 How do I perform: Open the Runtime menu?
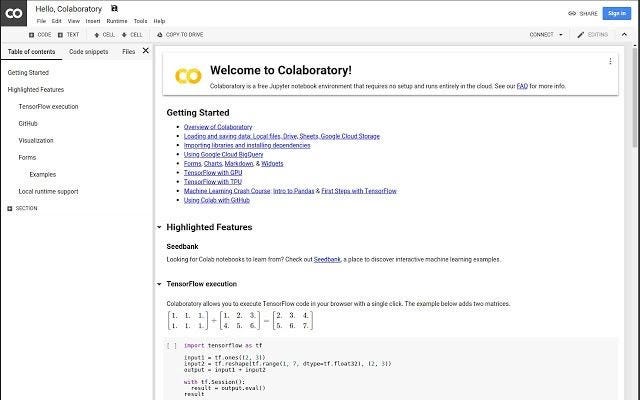pyautogui.click(x=117, y=21)
